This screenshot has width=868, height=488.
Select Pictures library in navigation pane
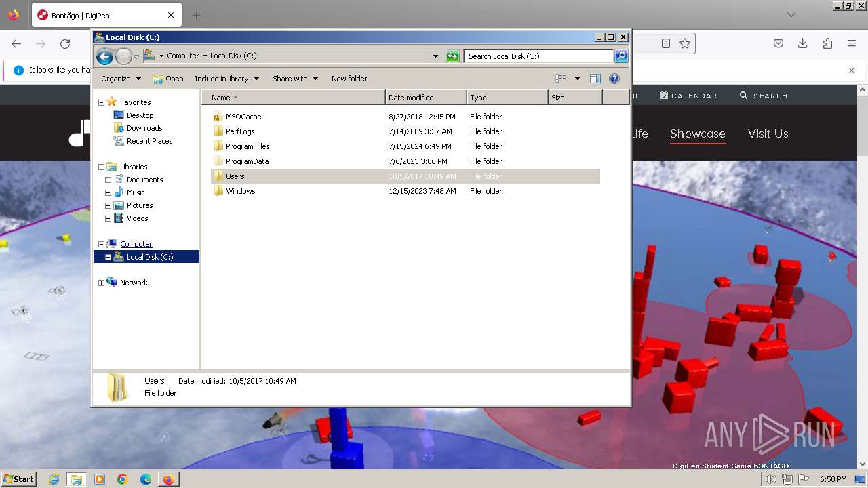[x=140, y=205]
